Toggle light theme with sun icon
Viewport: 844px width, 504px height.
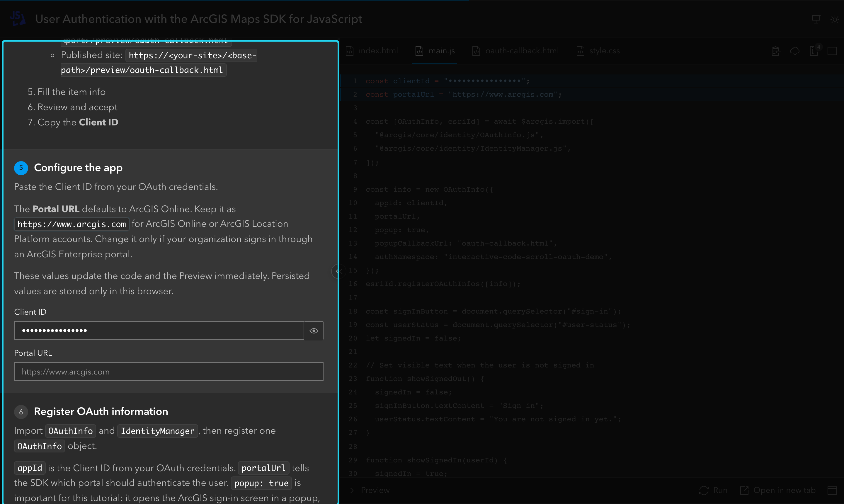pyautogui.click(x=835, y=19)
